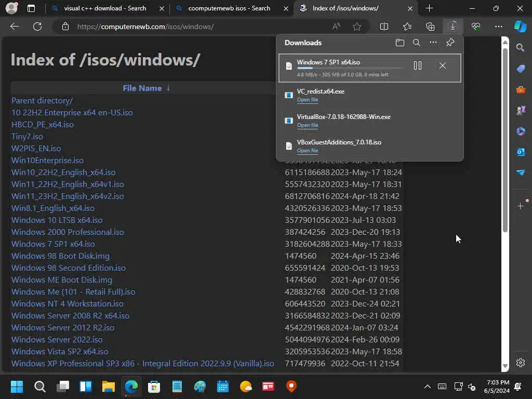Open file link for VirtualBox-7.0.18-162988-Win.exe

point(308,125)
